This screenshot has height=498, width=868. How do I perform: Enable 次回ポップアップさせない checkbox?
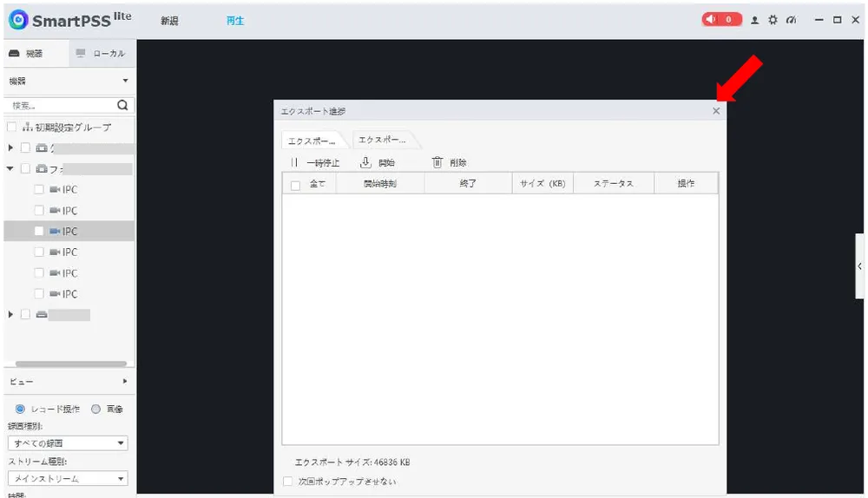pos(287,482)
